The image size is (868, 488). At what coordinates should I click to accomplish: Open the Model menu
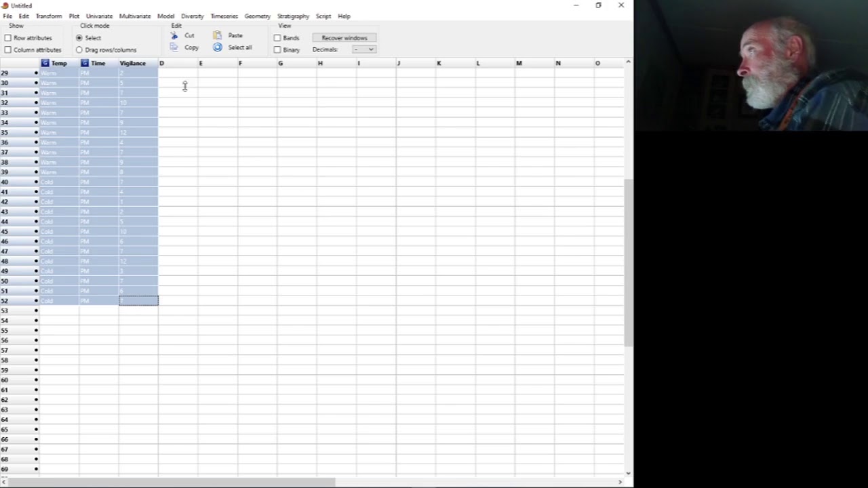pyautogui.click(x=165, y=16)
